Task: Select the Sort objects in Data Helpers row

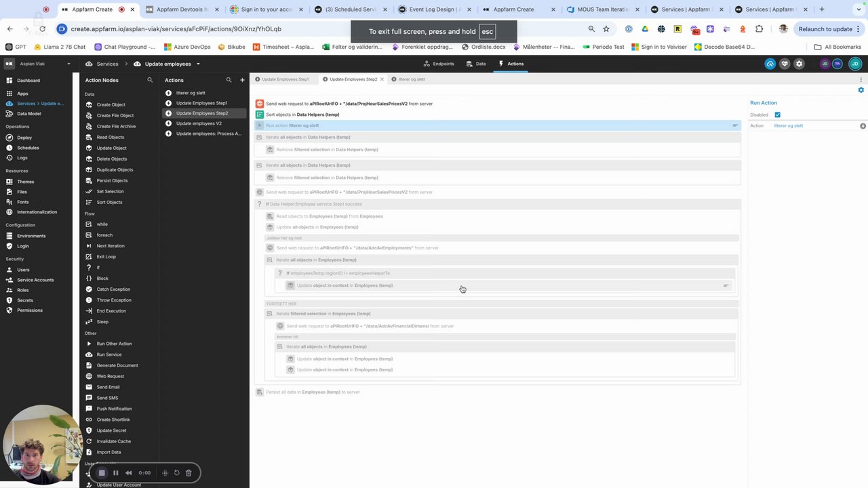Action: tap(497, 115)
